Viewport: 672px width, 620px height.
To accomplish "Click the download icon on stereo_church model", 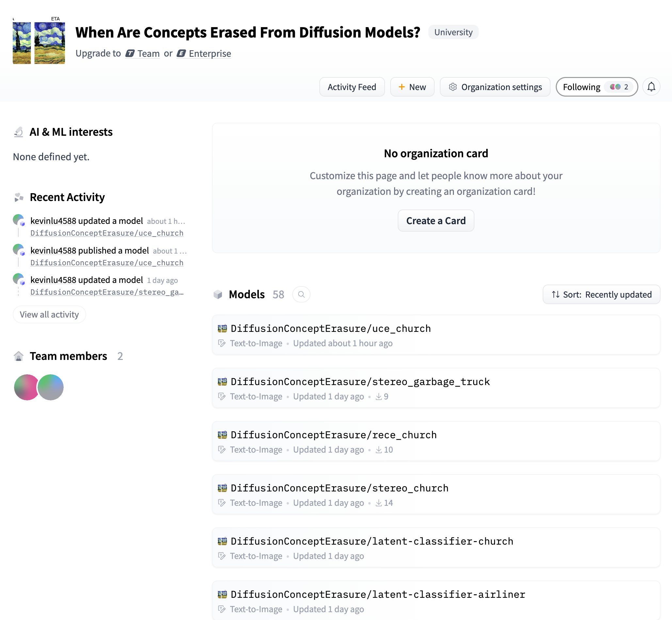I will [379, 503].
